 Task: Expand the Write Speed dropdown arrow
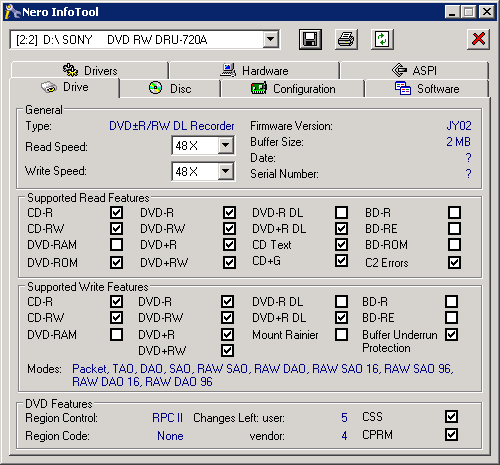point(226,171)
